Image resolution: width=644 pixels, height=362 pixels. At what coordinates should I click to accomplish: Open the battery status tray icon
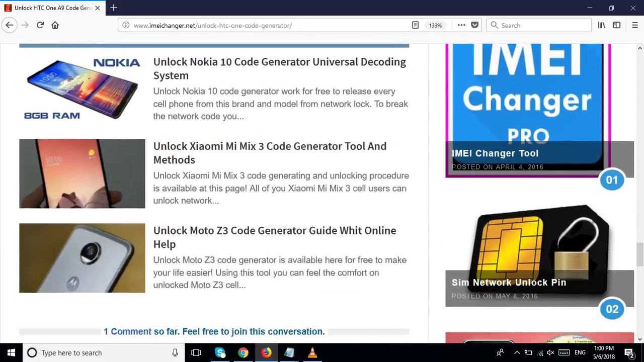(528, 352)
